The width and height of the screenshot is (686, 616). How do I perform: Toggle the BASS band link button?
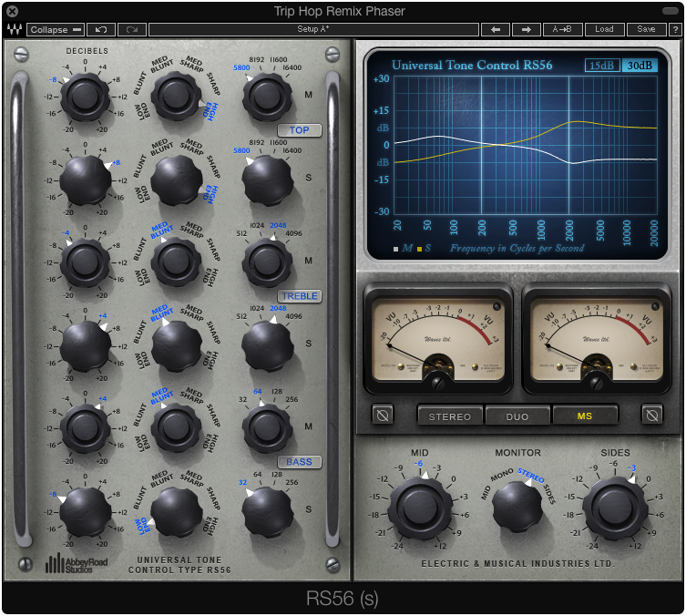pos(299,462)
